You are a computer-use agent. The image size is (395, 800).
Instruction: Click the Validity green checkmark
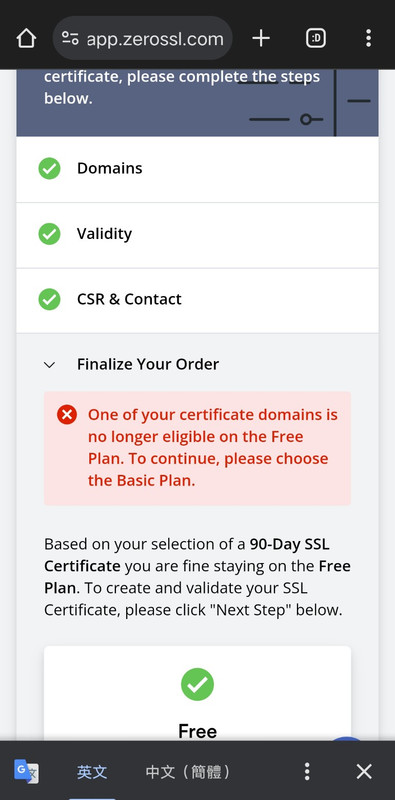click(x=50, y=234)
